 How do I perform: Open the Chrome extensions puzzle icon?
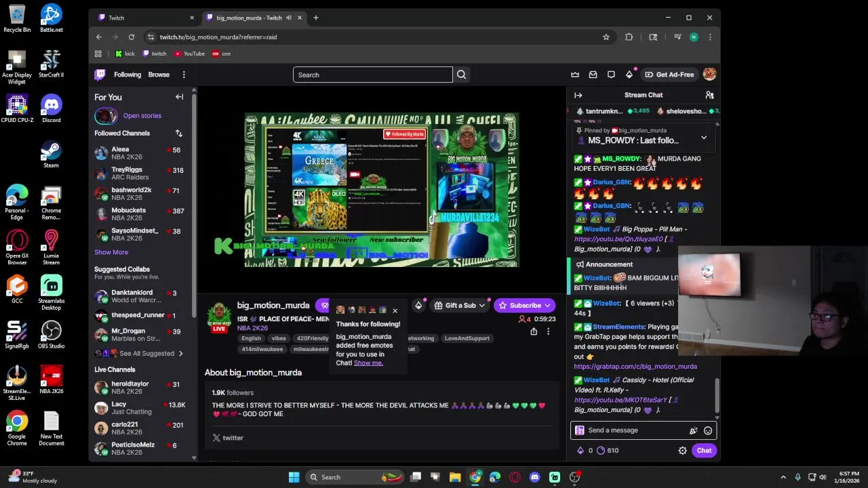click(629, 37)
